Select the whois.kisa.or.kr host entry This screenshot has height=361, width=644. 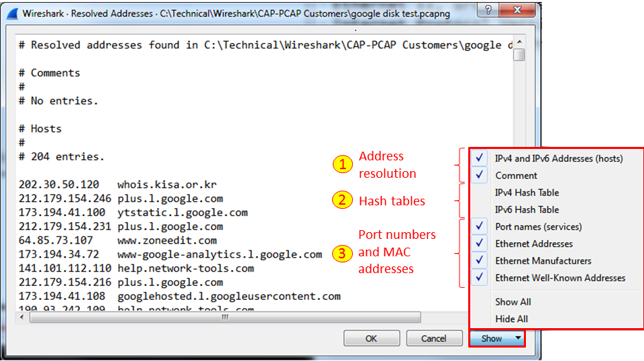pyautogui.click(x=167, y=185)
